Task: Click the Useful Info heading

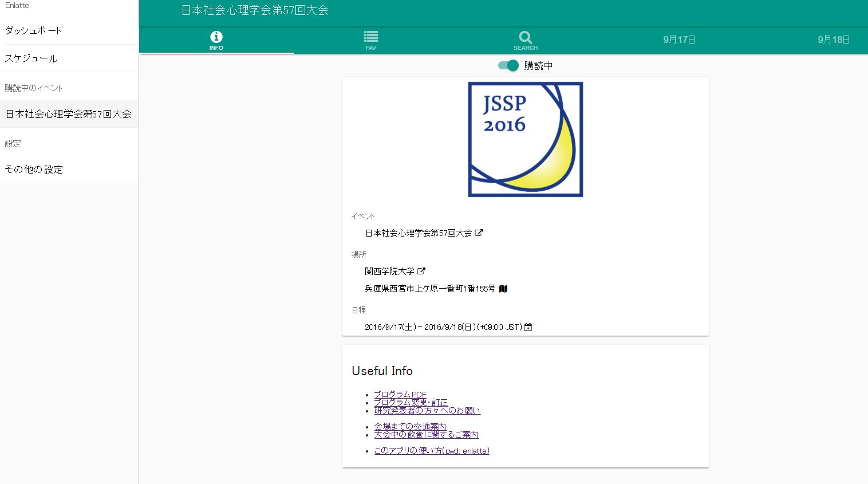Action: pyautogui.click(x=382, y=371)
